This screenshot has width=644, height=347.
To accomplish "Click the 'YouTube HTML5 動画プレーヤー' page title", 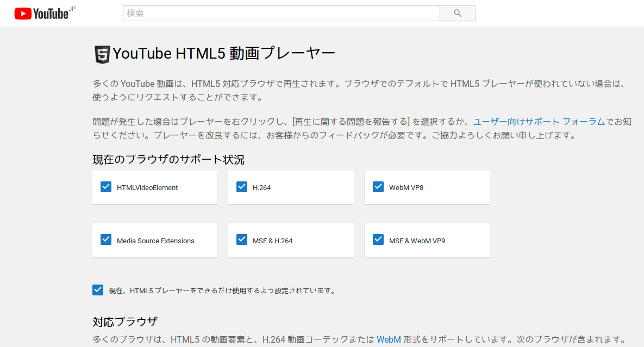I will point(224,54).
